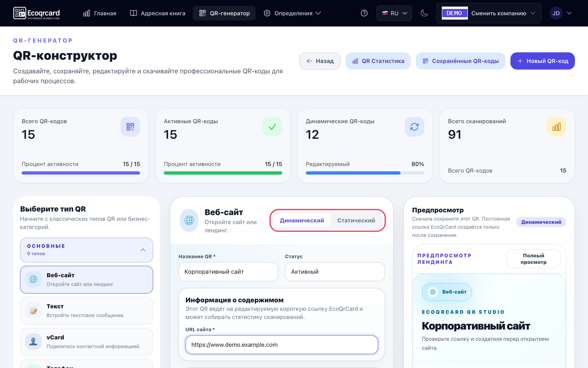The width and height of the screenshot is (588, 368).
Task: Click Полный просмотр button
Action: pos(534,259)
